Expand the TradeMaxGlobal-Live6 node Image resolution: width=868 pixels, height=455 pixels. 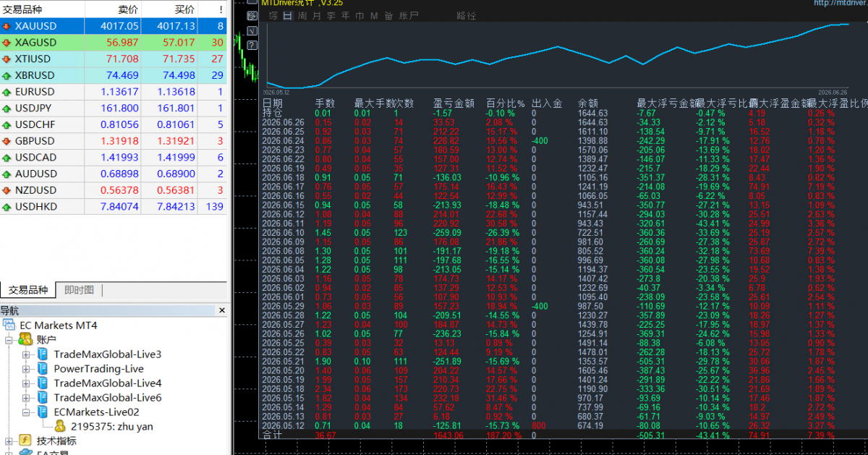tap(26, 397)
